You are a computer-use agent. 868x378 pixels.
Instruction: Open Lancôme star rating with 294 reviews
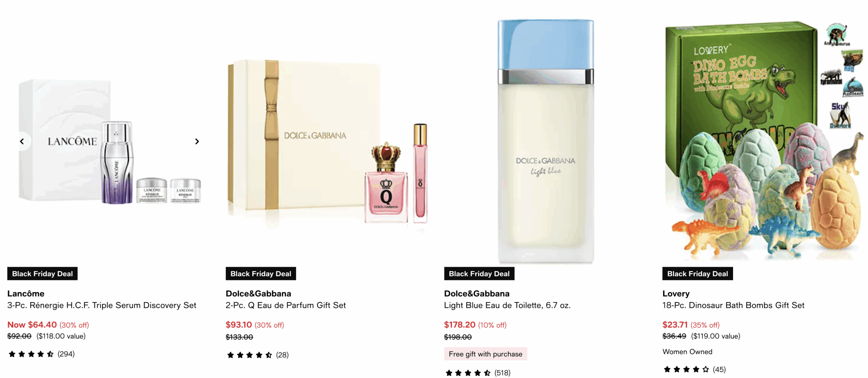tap(41, 354)
